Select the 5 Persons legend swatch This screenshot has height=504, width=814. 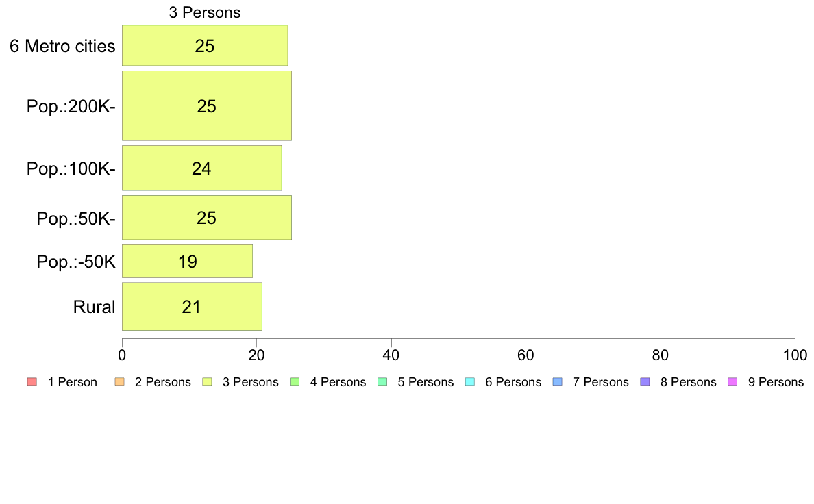pyautogui.click(x=382, y=381)
